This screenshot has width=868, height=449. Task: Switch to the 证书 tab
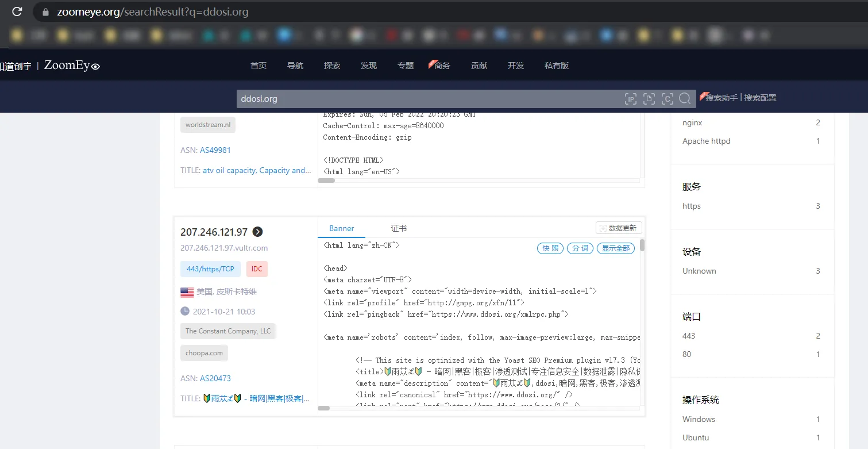pyautogui.click(x=399, y=228)
